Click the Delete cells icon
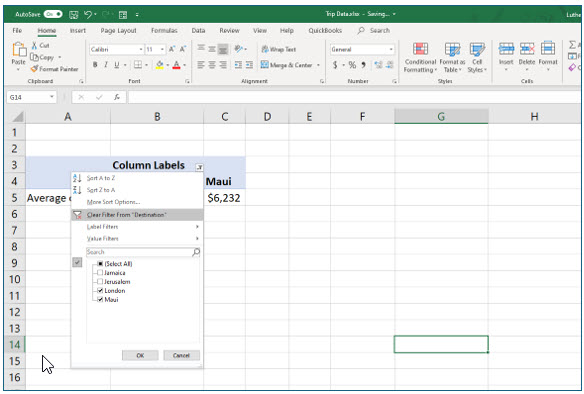Image resolution: width=584 pixels, height=394 pixels. [527, 49]
